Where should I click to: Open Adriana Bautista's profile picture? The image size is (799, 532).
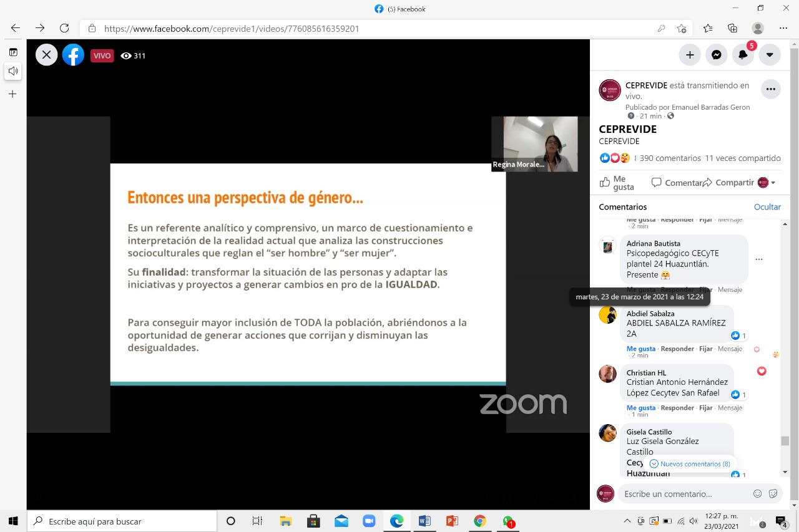(607, 245)
